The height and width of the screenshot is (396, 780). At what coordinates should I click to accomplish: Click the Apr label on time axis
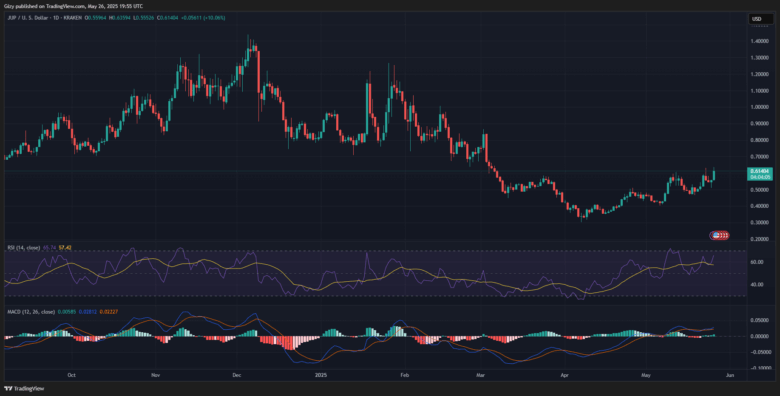tap(564, 376)
